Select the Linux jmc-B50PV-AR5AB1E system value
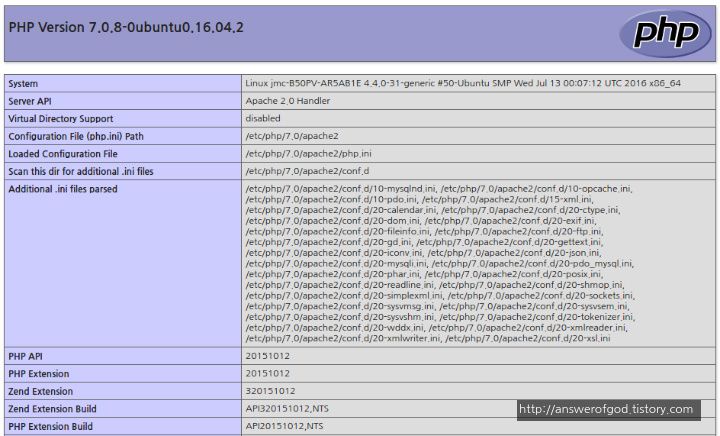The width and height of the screenshot is (720, 436). coord(463,84)
